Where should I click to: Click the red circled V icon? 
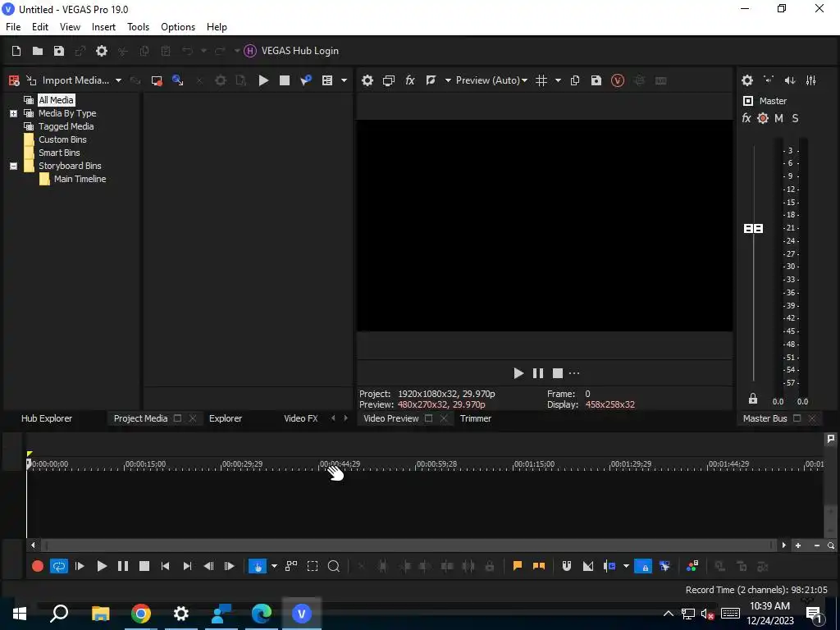[618, 80]
